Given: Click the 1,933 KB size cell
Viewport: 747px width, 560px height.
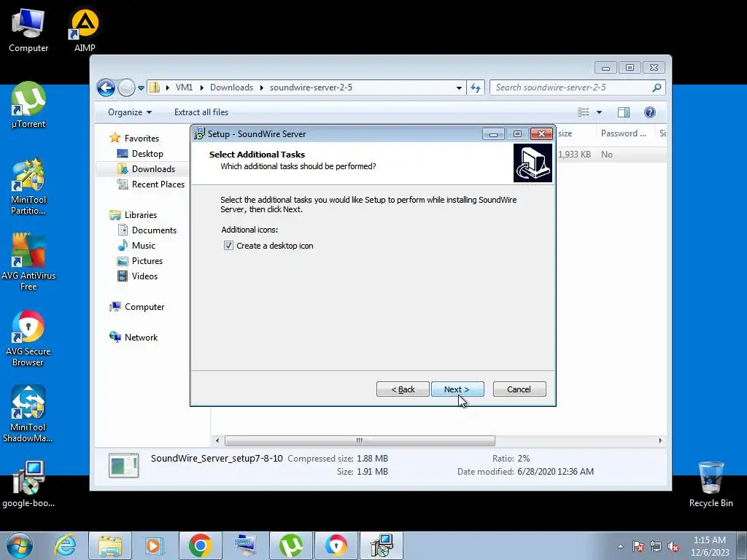Looking at the screenshot, I should tap(574, 155).
